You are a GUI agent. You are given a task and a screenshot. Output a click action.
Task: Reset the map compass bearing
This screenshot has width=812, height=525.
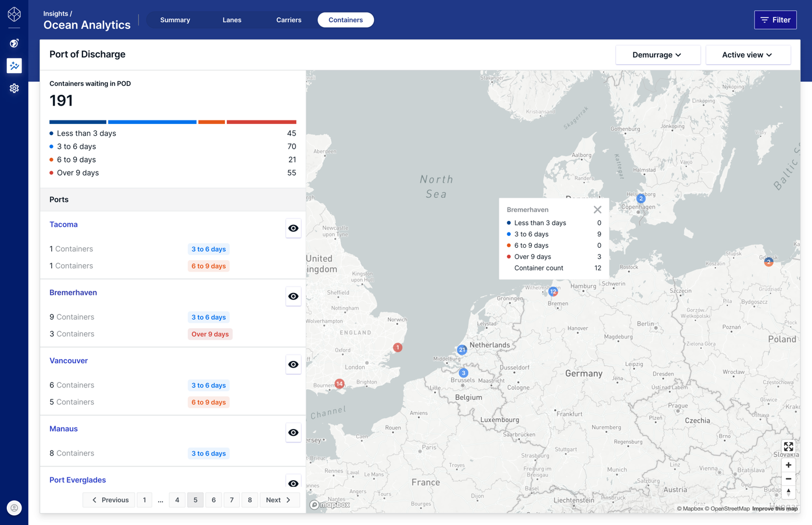point(788,493)
